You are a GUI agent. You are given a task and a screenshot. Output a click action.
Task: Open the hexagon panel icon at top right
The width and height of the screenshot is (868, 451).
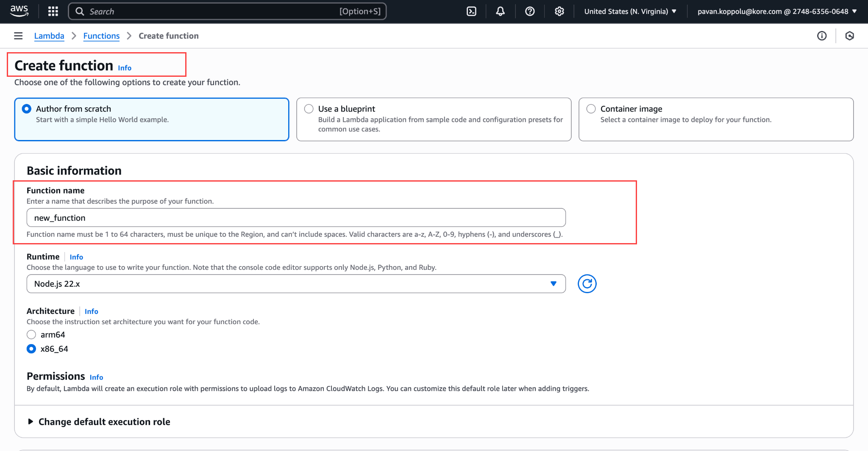pos(849,36)
